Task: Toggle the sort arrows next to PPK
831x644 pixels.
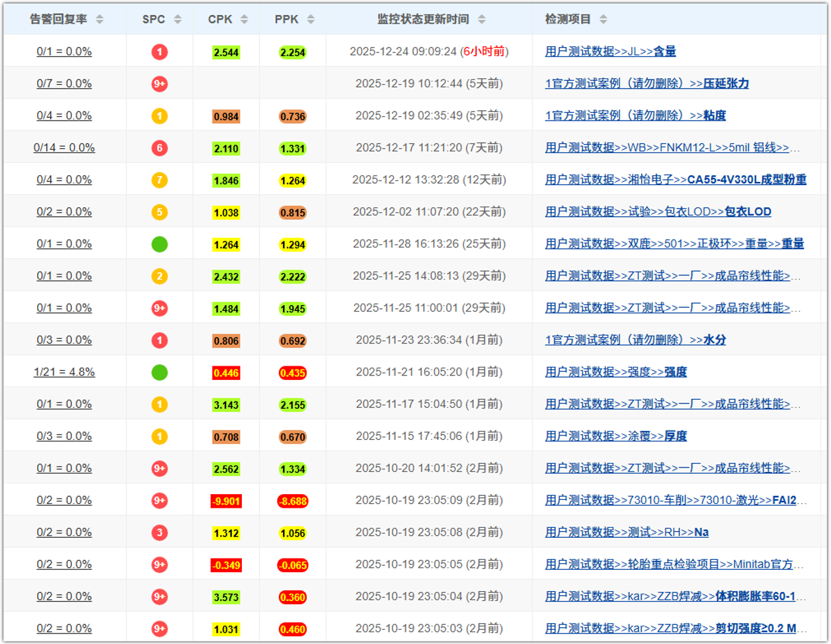Action: point(311,20)
